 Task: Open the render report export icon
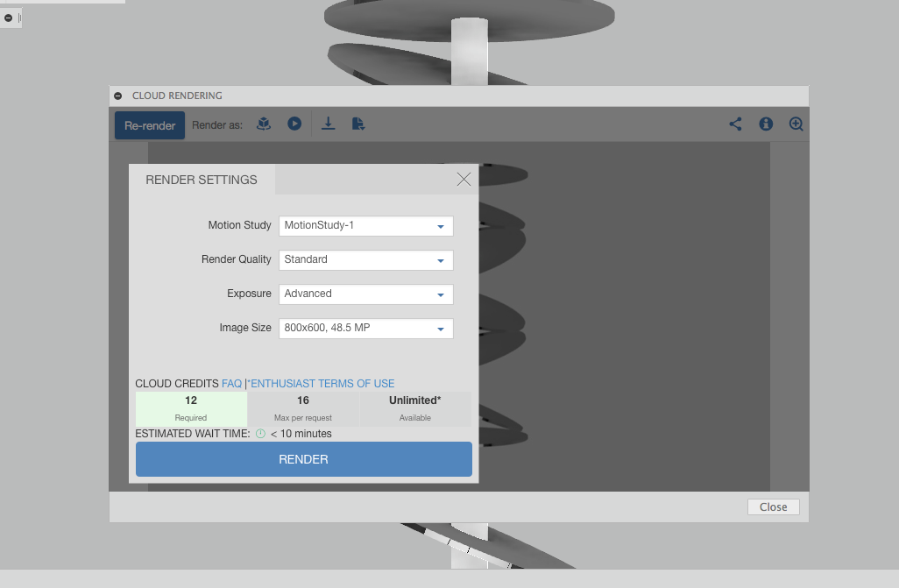click(357, 124)
